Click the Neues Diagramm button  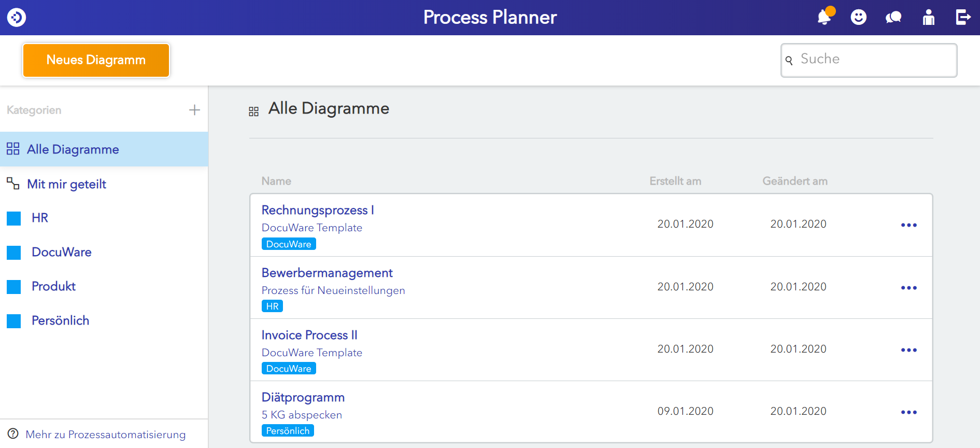pyautogui.click(x=96, y=60)
